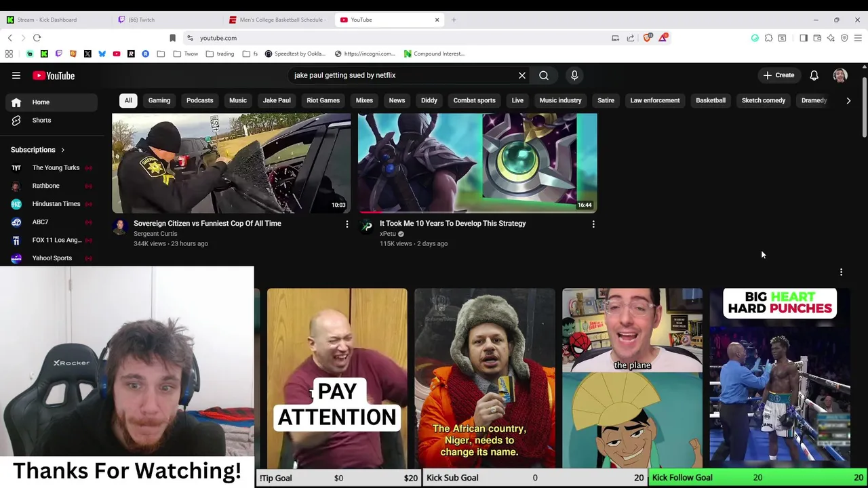Open the Rathbone channel subscription

(x=52, y=186)
